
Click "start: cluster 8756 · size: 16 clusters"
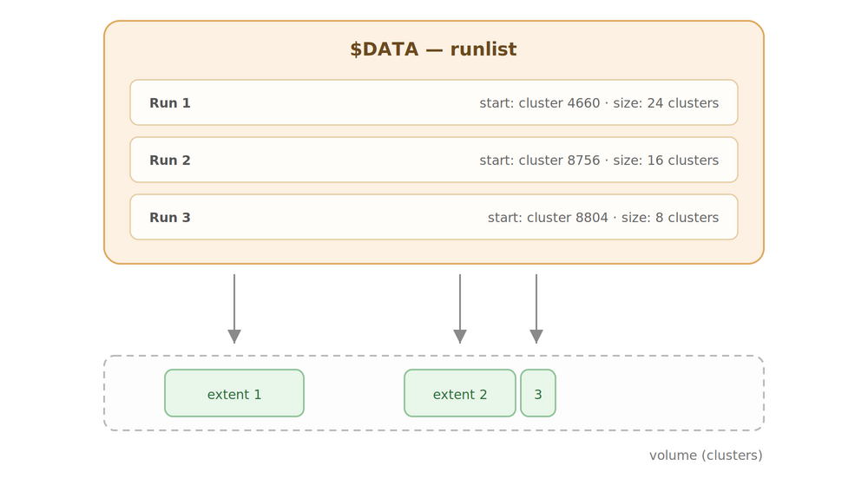pyautogui.click(x=599, y=161)
